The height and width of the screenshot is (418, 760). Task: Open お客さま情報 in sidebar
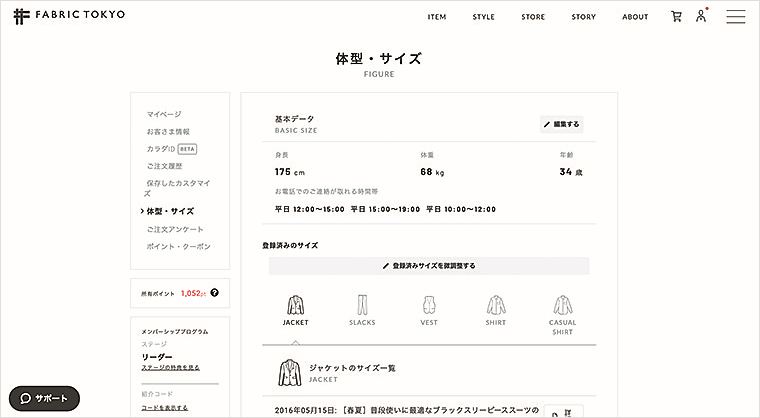coord(168,131)
